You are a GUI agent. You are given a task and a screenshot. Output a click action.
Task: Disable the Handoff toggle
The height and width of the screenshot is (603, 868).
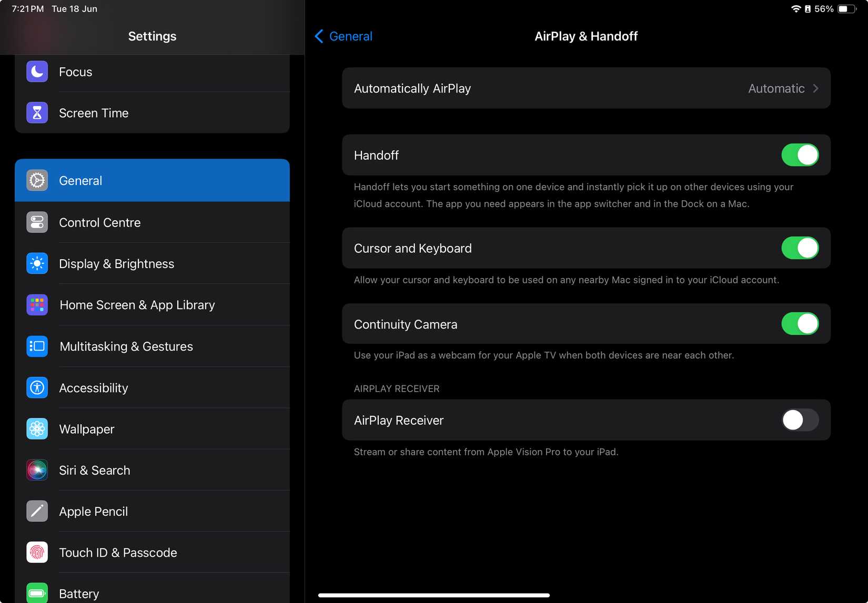pos(800,155)
